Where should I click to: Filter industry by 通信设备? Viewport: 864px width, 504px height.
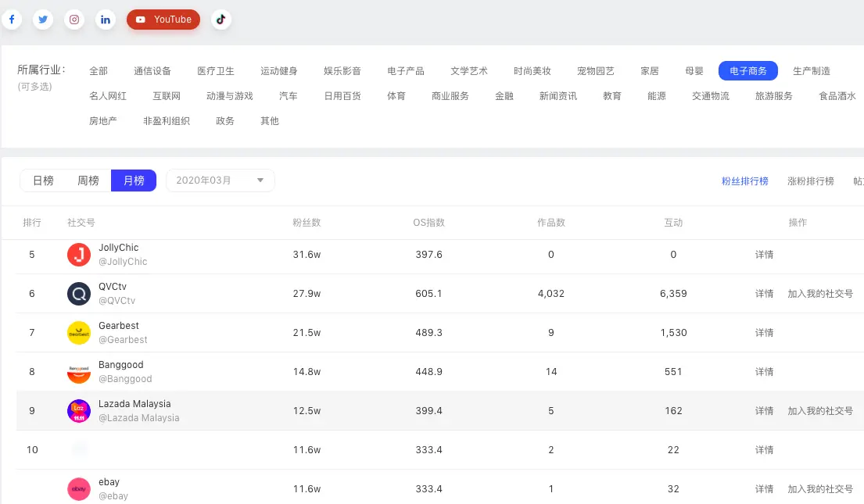(x=152, y=70)
